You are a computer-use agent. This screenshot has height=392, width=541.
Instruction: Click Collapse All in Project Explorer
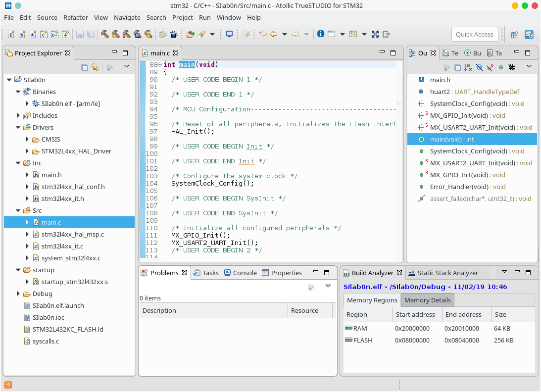click(84, 67)
